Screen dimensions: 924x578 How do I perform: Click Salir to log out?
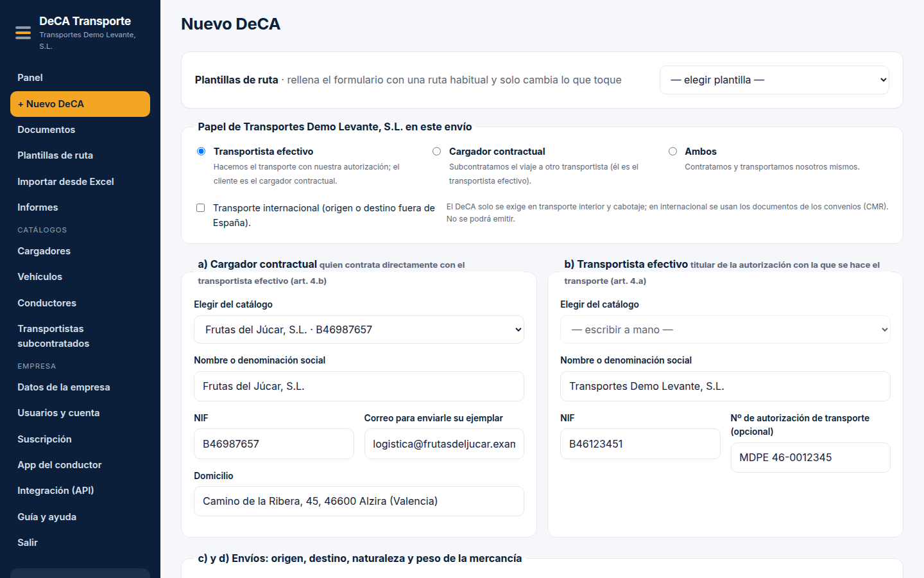(80, 543)
